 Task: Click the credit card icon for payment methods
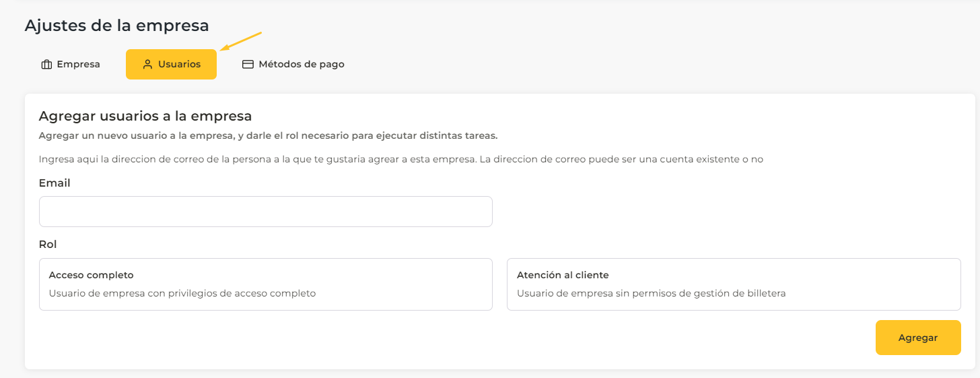[248, 65]
